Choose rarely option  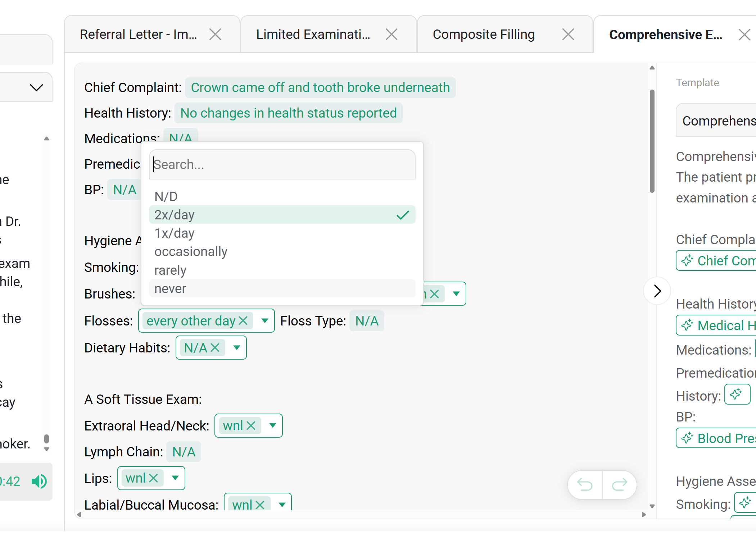(282, 270)
